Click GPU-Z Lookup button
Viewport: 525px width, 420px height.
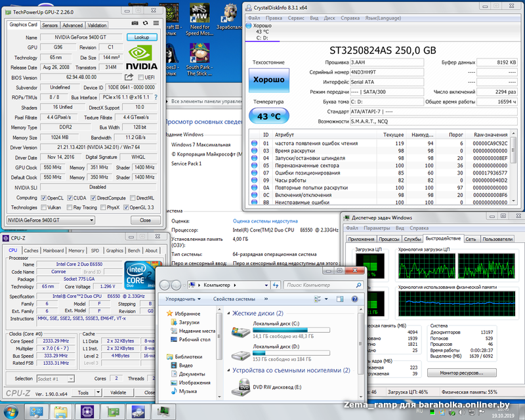pos(142,37)
